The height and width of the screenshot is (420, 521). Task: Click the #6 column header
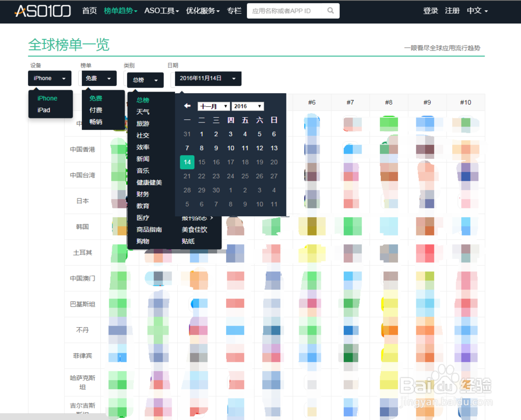[312, 102]
